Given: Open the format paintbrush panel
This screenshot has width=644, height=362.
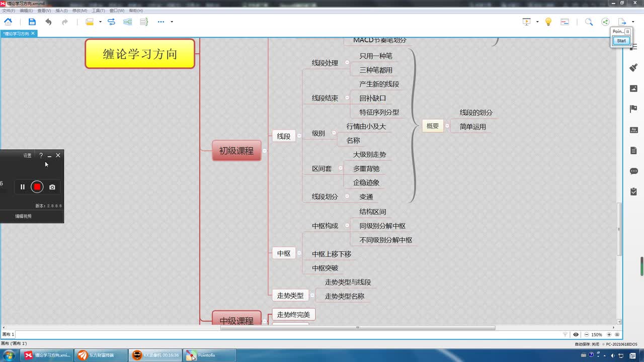Looking at the screenshot, I should click(x=634, y=68).
